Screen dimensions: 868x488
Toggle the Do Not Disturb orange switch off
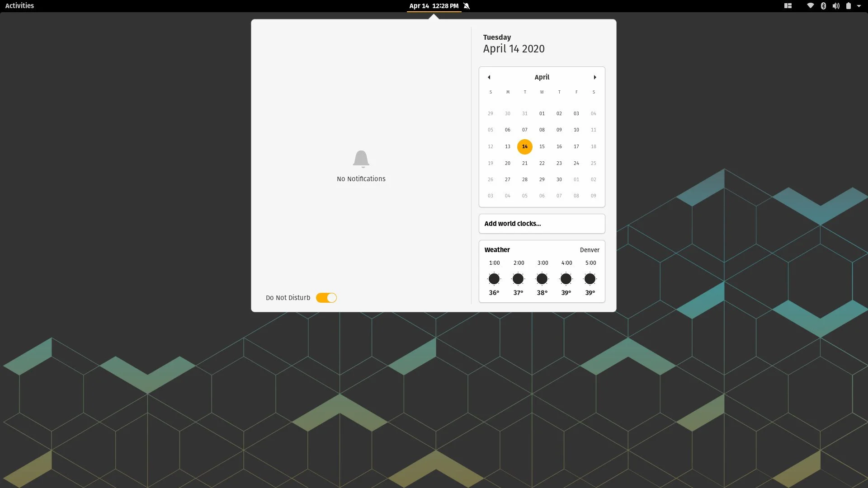click(327, 297)
